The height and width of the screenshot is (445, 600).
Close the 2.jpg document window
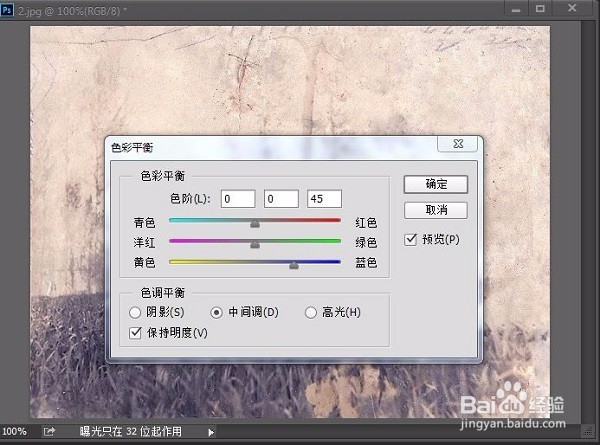click(x=572, y=8)
